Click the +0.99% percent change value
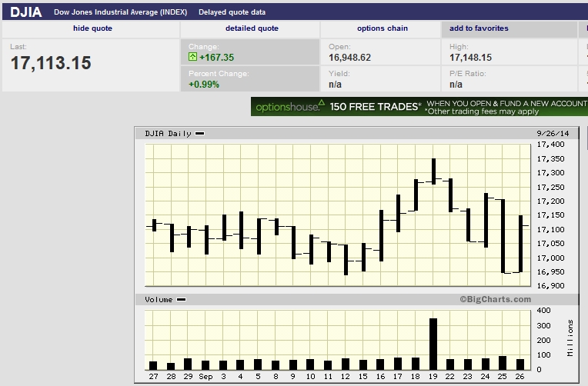The image size is (588, 386). click(204, 85)
